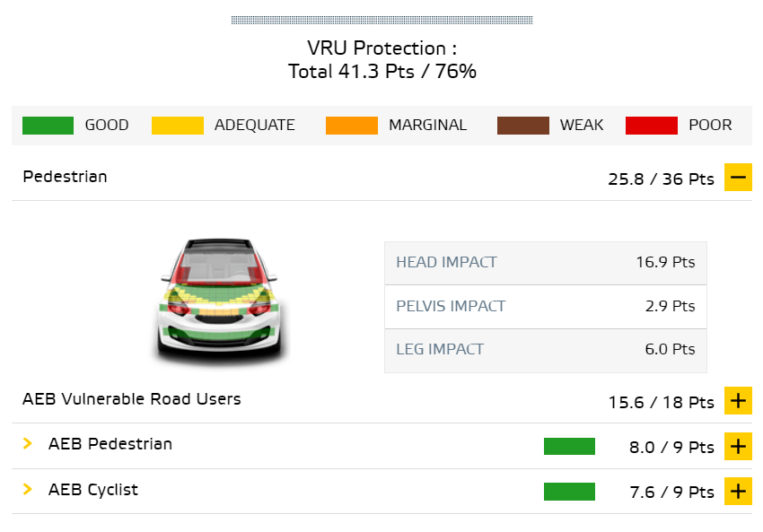Select the ADEQUATE yellow legend swatch

click(178, 126)
